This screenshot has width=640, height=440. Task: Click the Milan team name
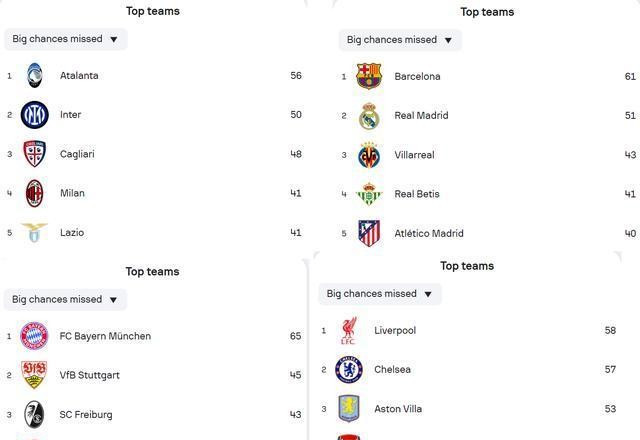pos(72,193)
